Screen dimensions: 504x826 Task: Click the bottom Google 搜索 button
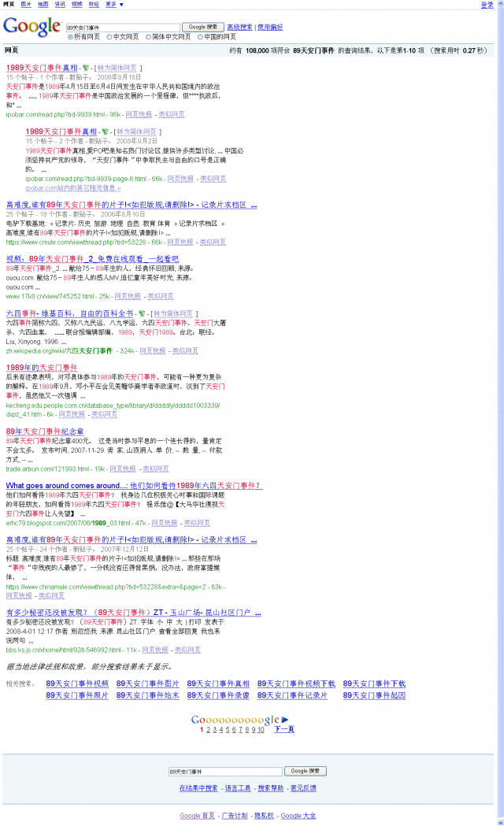coord(306,771)
